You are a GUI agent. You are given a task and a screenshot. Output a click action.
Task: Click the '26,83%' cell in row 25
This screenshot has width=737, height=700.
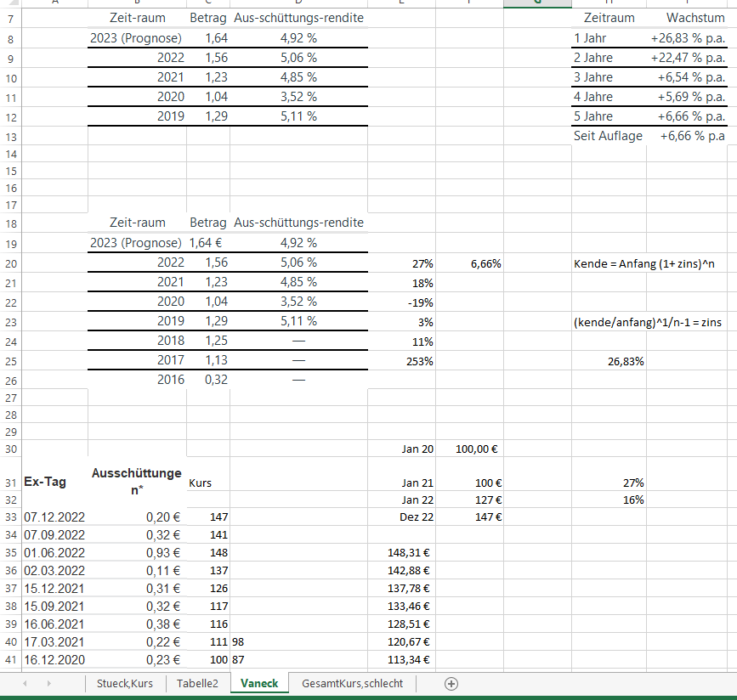pos(609,361)
